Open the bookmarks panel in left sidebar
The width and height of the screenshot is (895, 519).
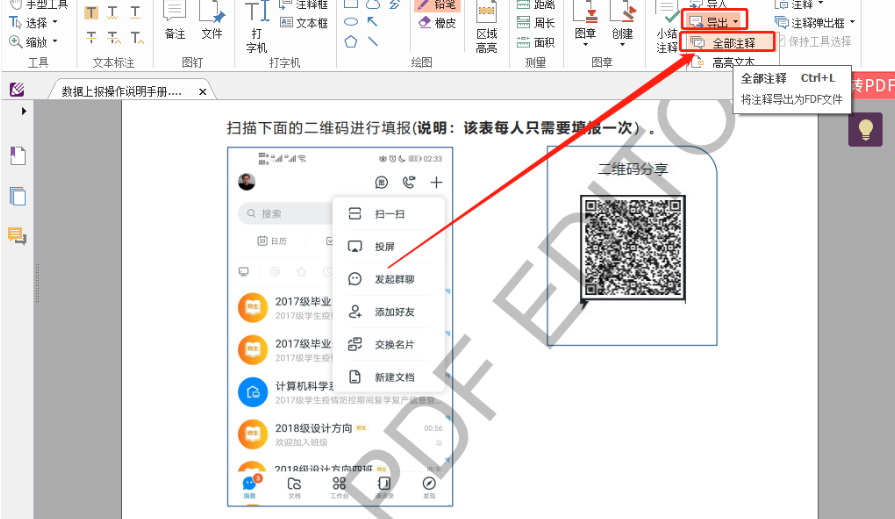(x=18, y=155)
